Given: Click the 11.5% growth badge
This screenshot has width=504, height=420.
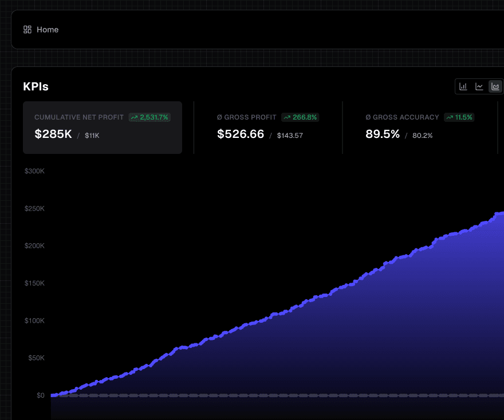Looking at the screenshot, I should [x=459, y=117].
